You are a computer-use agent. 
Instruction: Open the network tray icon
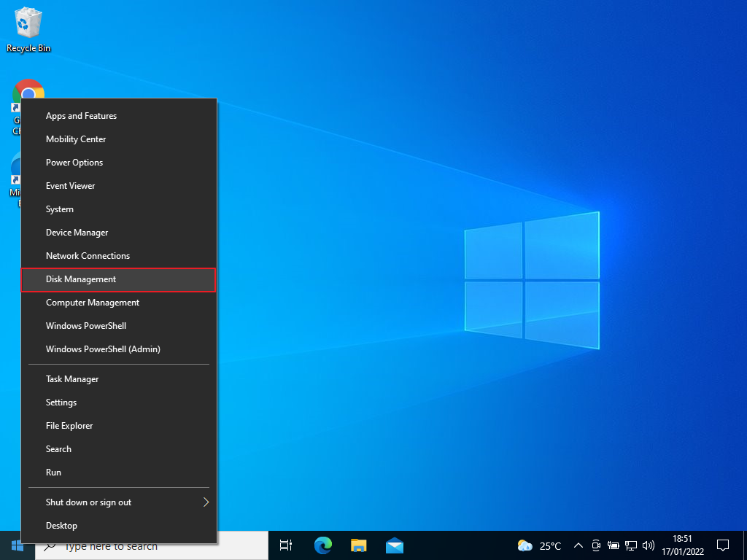[631, 545]
